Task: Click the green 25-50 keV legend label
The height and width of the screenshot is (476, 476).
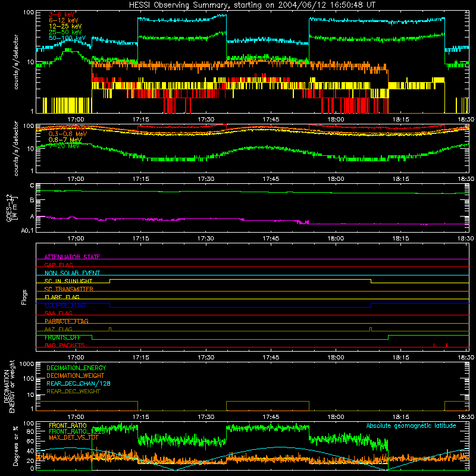Action: point(65,32)
